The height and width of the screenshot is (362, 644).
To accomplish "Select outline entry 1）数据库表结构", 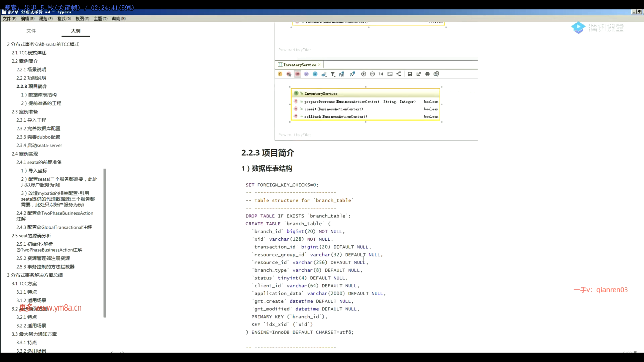I will 39,95.
